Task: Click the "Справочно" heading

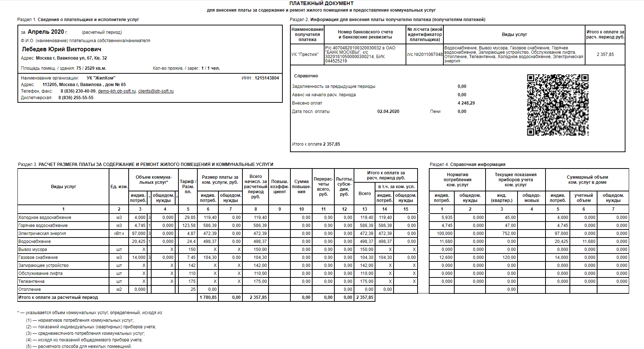Action: (306, 76)
